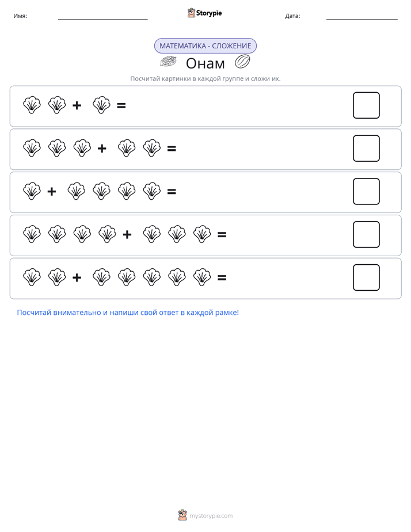Click the last shell in the fourth row
411x532 pixels.
coord(202,234)
